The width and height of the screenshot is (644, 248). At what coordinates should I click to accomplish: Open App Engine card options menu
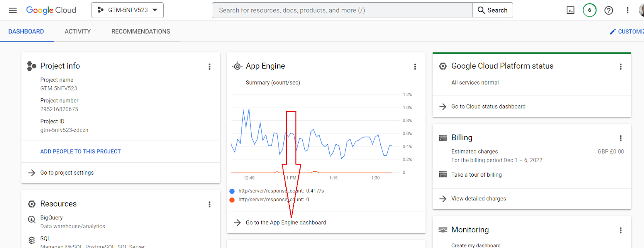coord(415,67)
